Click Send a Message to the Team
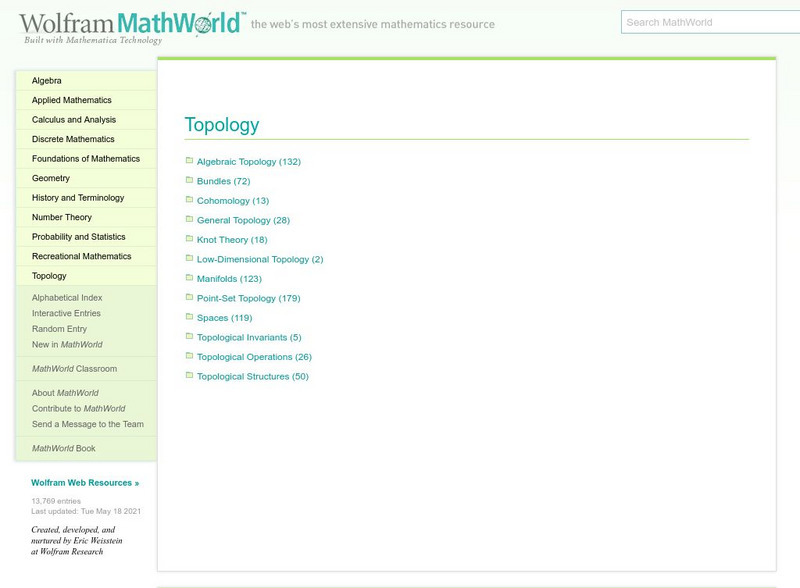The width and height of the screenshot is (800, 588). pyautogui.click(x=88, y=424)
